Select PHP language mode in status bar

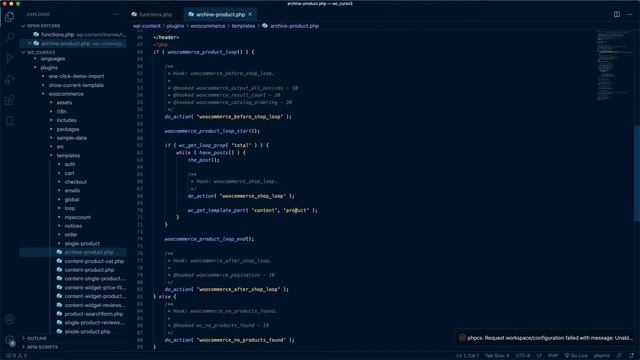click(553, 356)
